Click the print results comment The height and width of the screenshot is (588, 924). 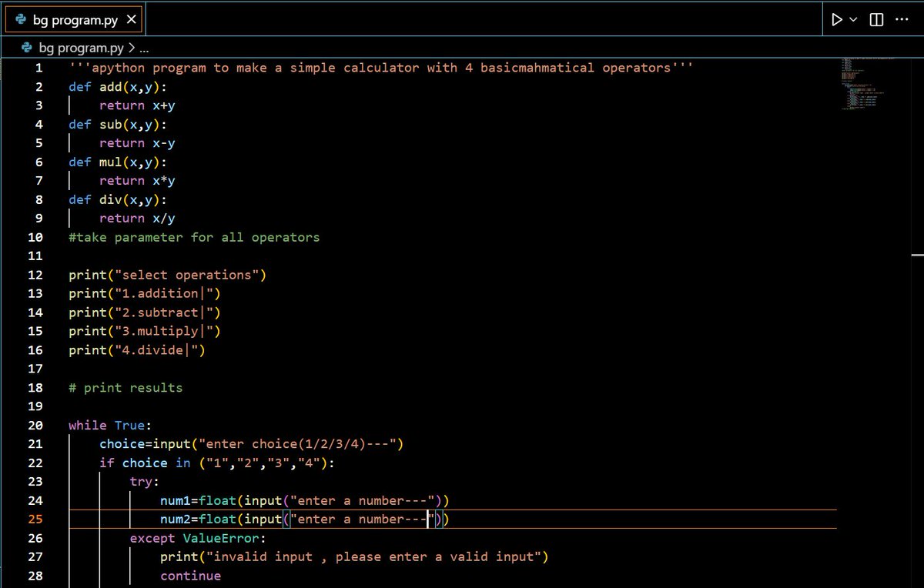click(x=126, y=387)
